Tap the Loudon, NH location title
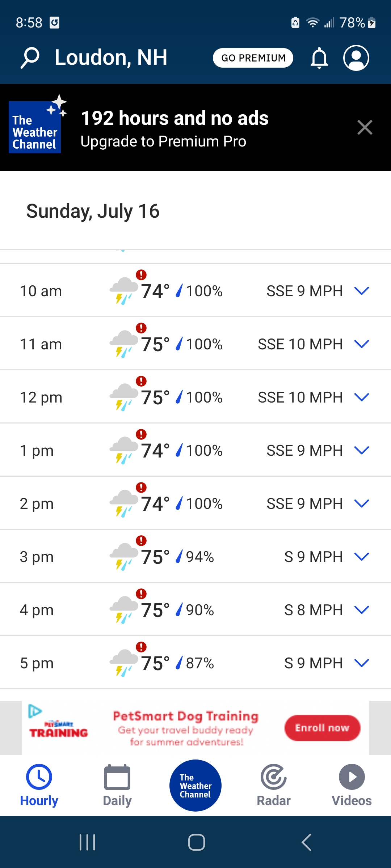The height and width of the screenshot is (868, 391). 111,58
